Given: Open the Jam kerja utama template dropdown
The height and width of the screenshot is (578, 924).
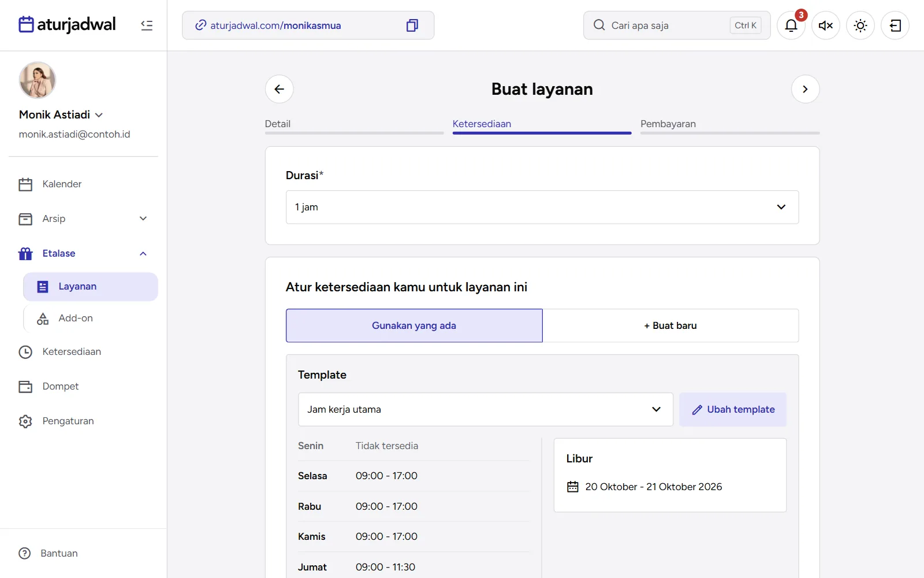Looking at the screenshot, I should coord(486,409).
